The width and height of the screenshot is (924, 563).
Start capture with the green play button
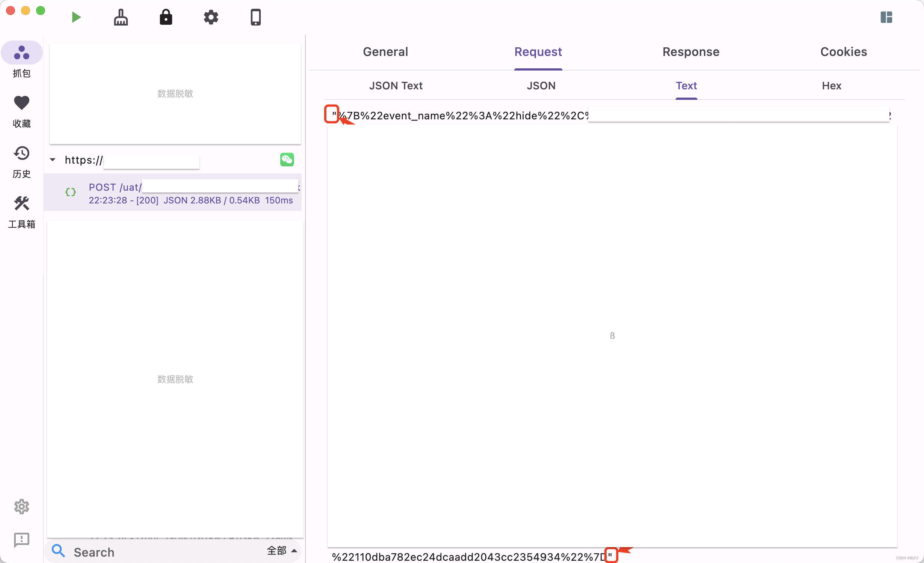pos(76,17)
